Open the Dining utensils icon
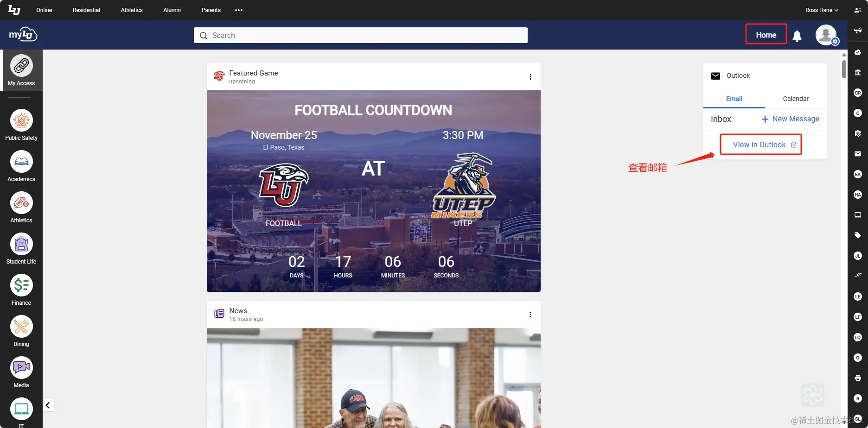Image resolution: width=868 pixels, height=428 pixels. [x=21, y=327]
